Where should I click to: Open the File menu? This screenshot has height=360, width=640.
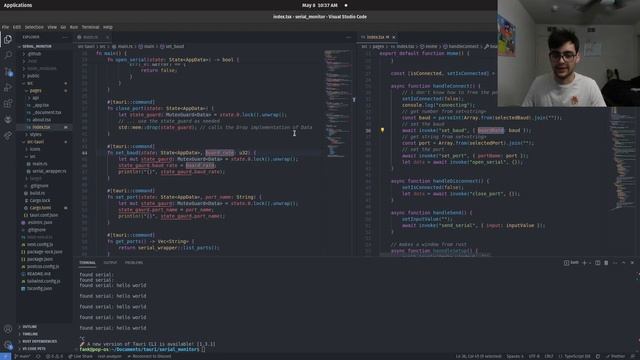(x=5, y=27)
